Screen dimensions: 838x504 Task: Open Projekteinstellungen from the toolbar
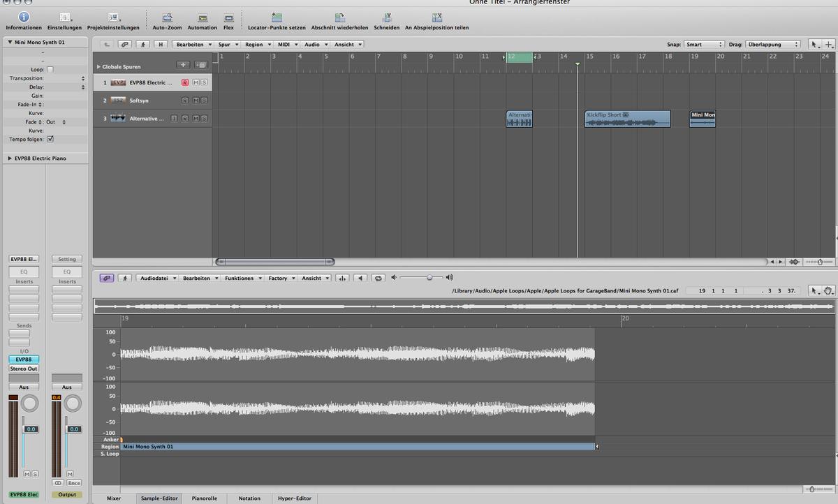[113, 17]
